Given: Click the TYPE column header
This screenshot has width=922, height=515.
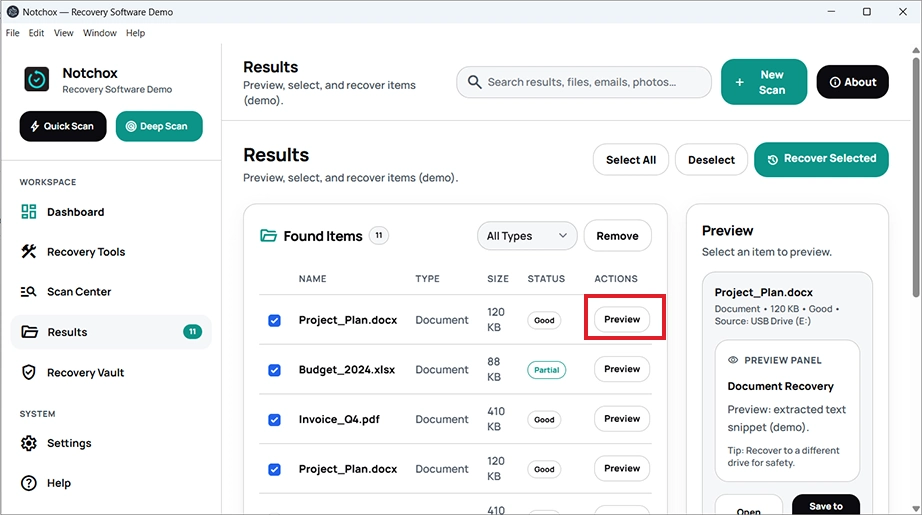Looking at the screenshot, I should (x=427, y=279).
